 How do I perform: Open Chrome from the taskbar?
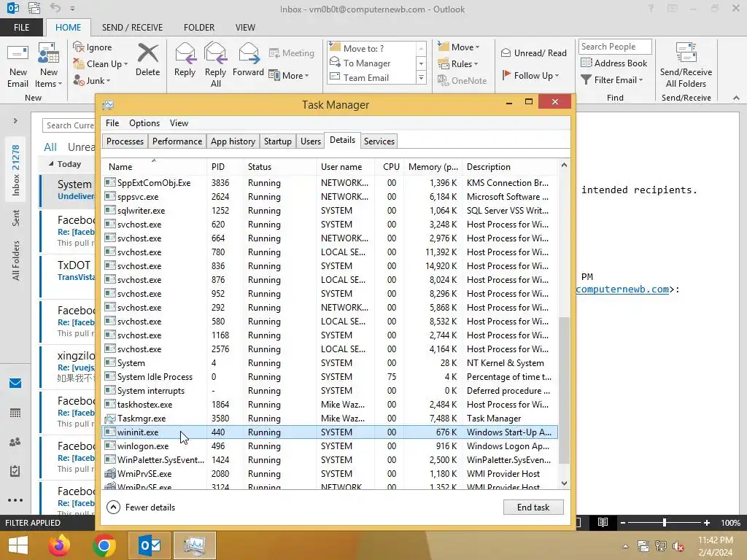[x=104, y=545]
